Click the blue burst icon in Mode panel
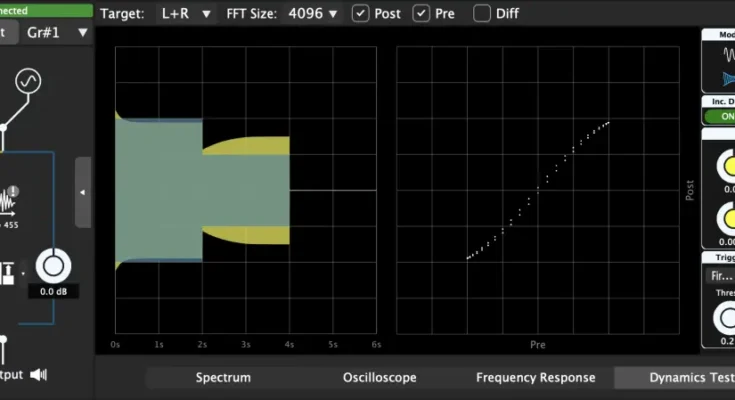735x400 pixels. (724, 80)
